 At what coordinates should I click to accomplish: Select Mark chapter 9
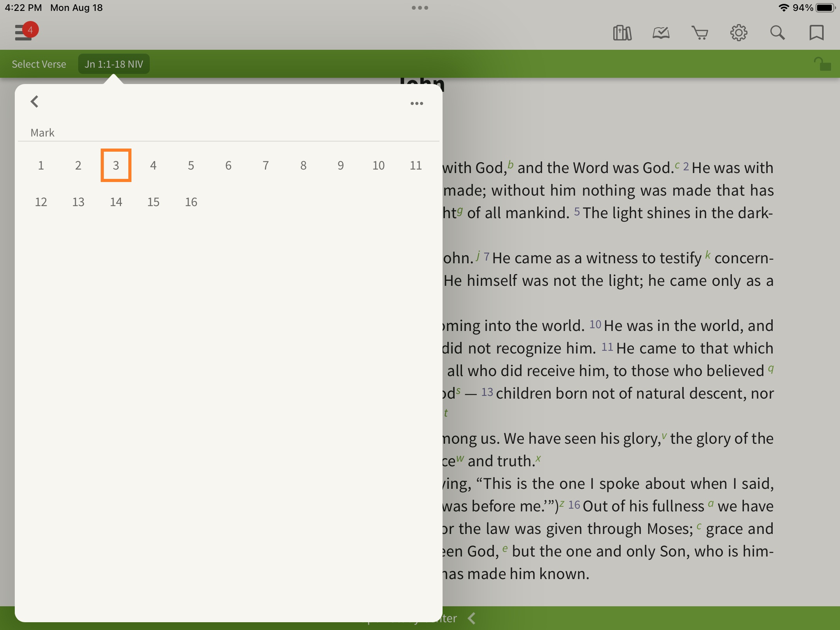click(x=341, y=166)
